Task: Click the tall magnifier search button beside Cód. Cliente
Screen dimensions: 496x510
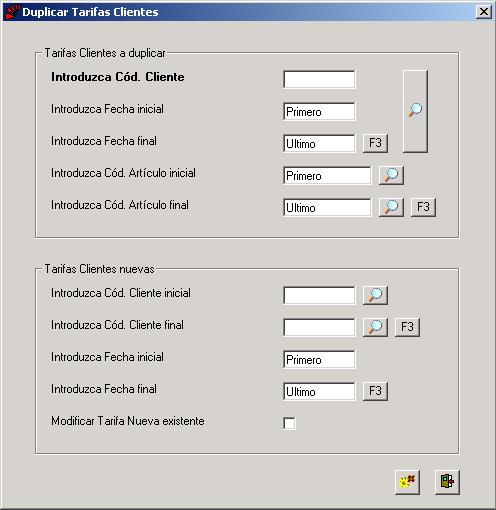Action: [415, 111]
